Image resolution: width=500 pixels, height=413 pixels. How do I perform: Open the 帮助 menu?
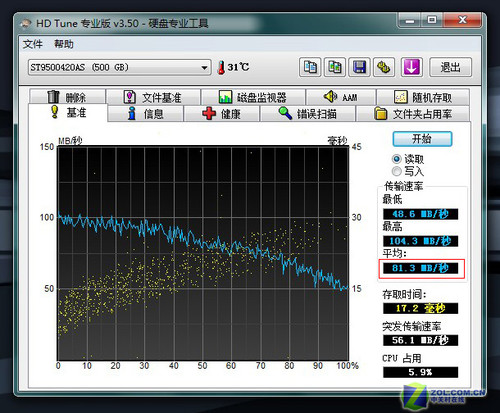click(x=64, y=44)
